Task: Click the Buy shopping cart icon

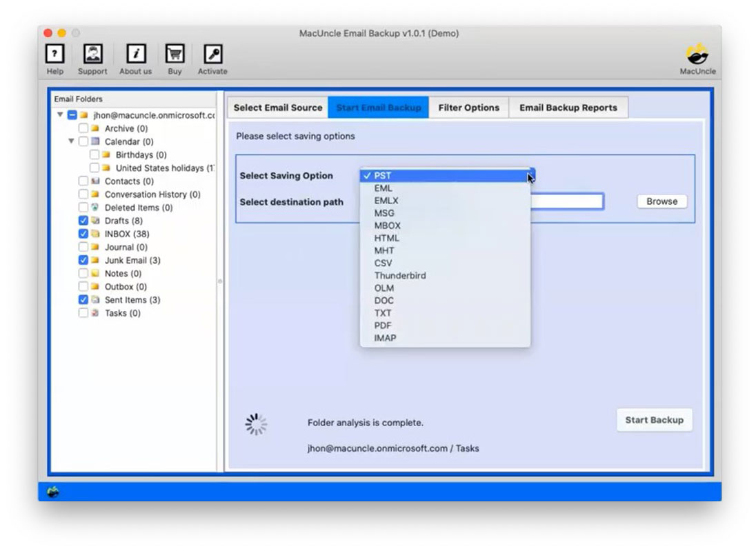Action: click(x=175, y=54)
